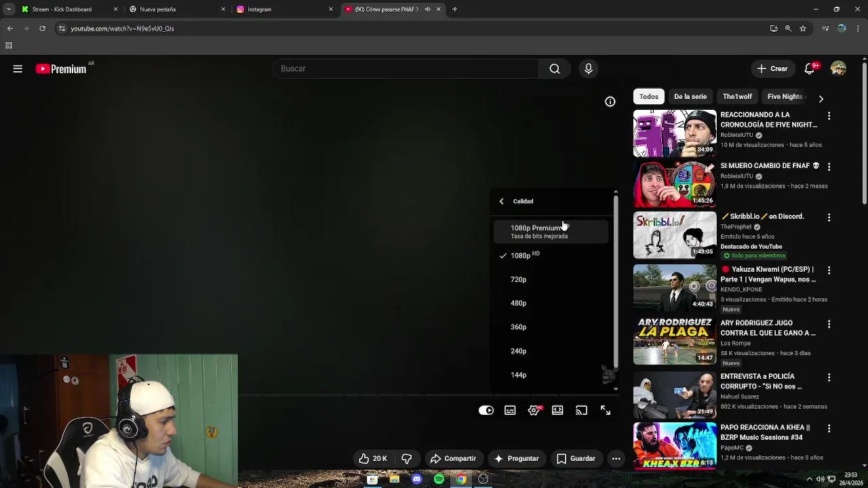Image resolution: width=868 pixels, height=488 pixels.
Task: Select 1080p HD quality
Action: coord(550,256)
